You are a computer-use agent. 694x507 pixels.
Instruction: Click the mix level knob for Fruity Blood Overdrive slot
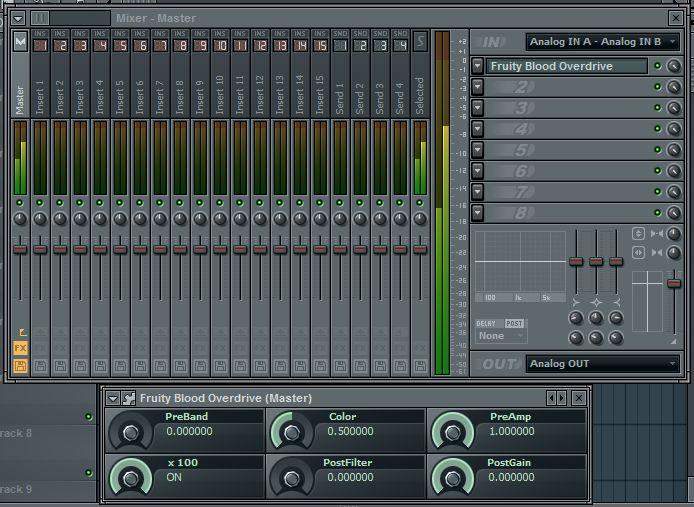(x=674, y=67)
